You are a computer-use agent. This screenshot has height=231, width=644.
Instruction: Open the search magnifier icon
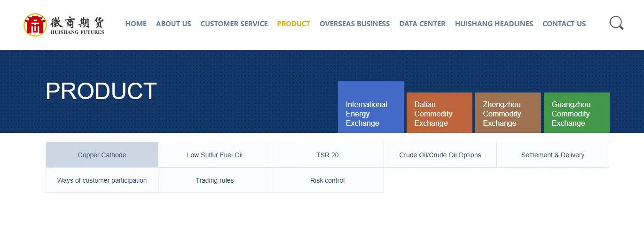[x=616, y=23]
